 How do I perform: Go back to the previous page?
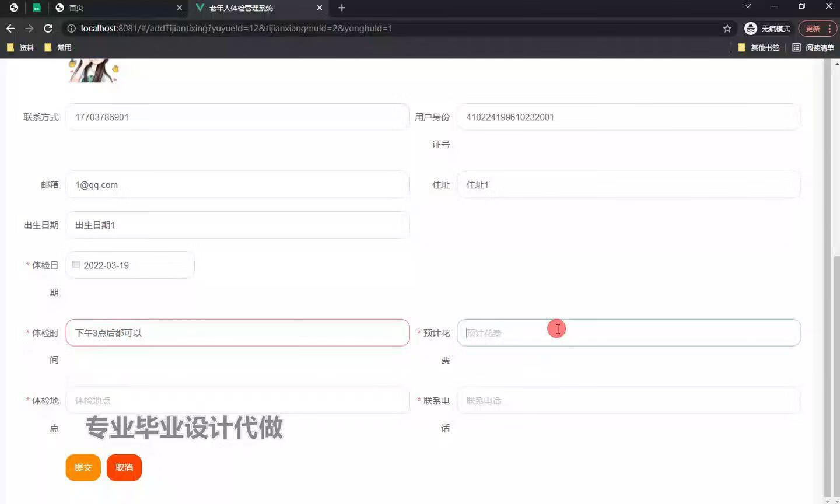click(x=10, y=29)
